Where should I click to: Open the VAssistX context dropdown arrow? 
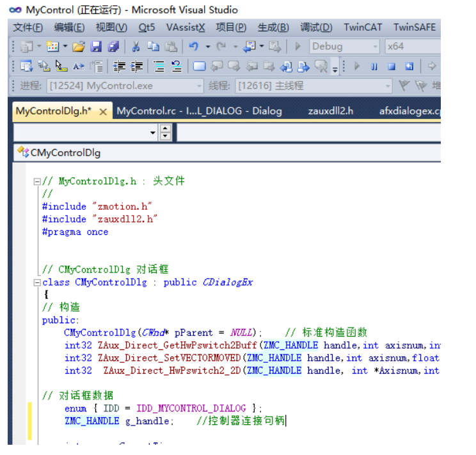pyautogui.click(x=153, y=132)
